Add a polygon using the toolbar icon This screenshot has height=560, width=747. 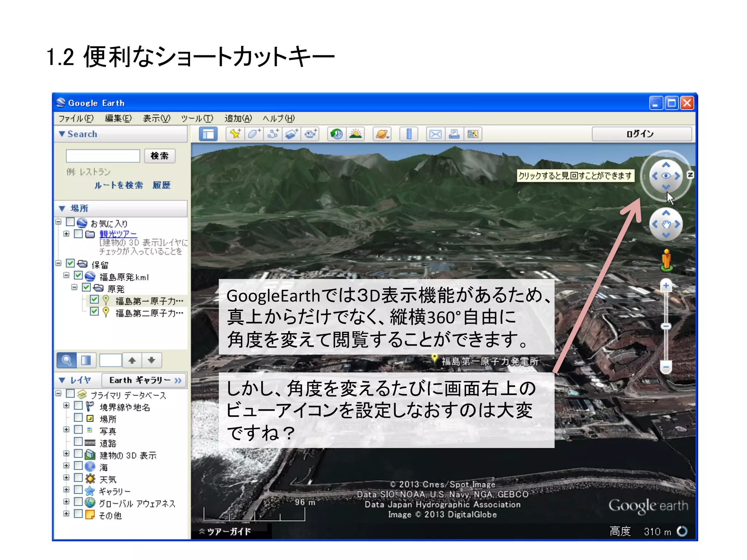click(254, 134)
